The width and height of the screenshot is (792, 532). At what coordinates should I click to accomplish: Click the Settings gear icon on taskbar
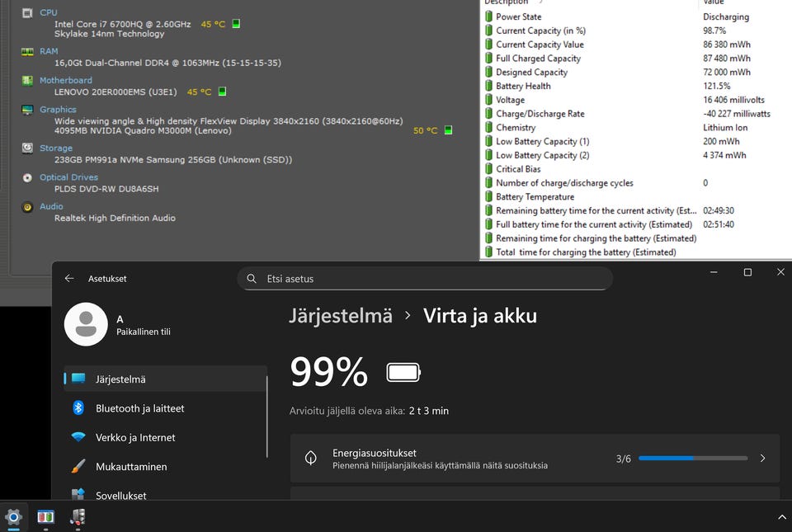pos(14,516)
